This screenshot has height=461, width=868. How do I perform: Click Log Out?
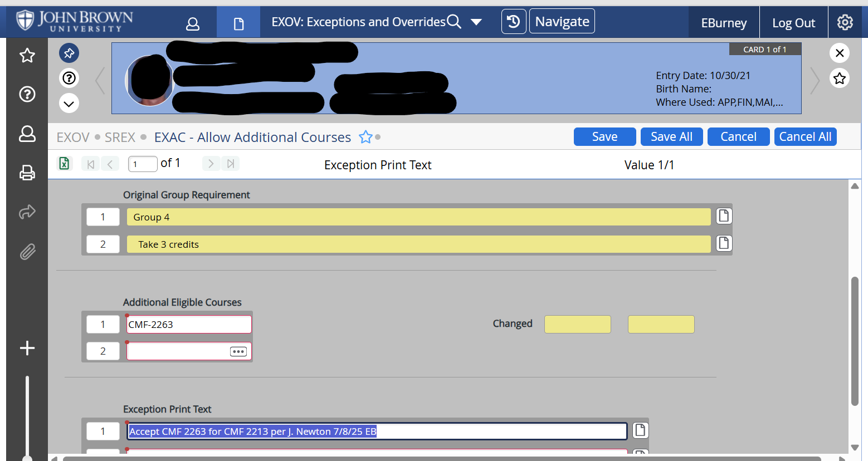pyautogui.click(x=793, y=23)
